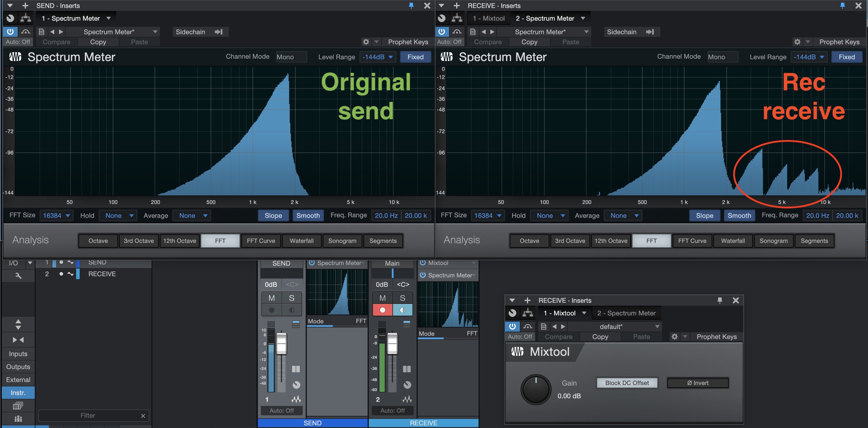Toggle power of RECEIVE Spectrum Meter plugin
Screen dimensions: 868x428
[x=442, y=32]
